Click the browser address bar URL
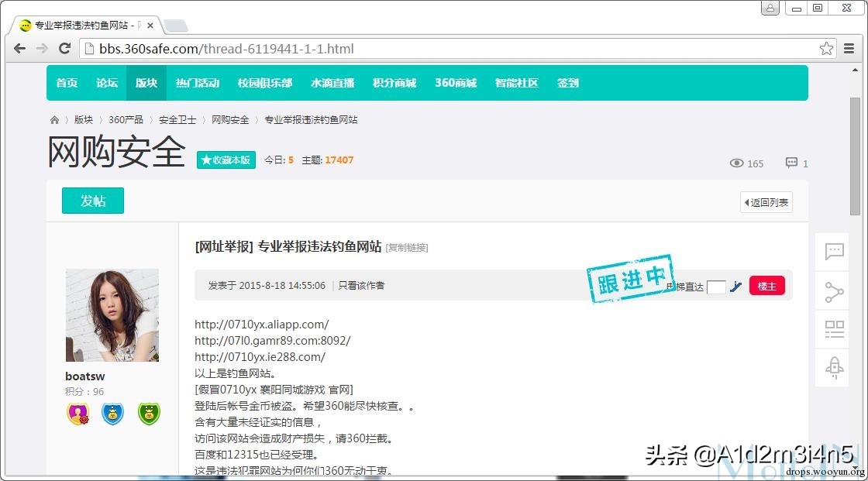 [x=226, y=49]
